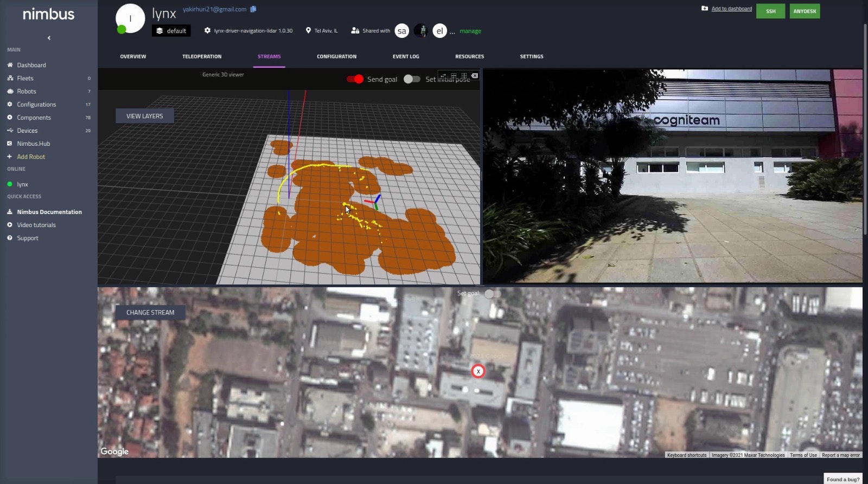Open the map Terms of Use link
This screenshot has width=868, height=484.
pyautogui.click(x=803, y=455)
